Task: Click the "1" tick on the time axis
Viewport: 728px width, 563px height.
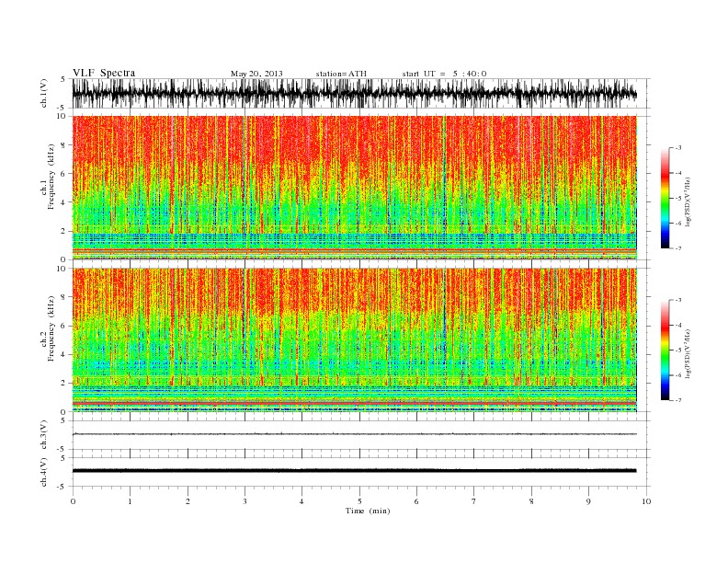Action: [130, 501]
